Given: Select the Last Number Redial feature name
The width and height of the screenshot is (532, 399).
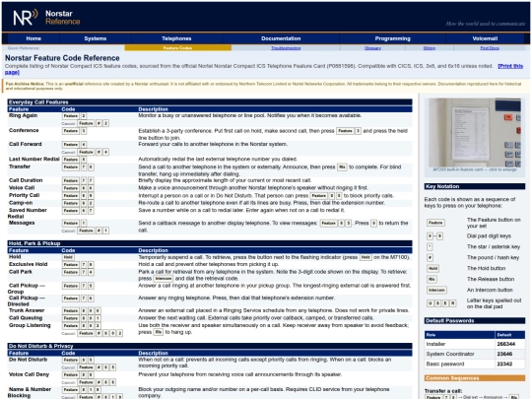Looking at the screenshot, I should 33,160.
